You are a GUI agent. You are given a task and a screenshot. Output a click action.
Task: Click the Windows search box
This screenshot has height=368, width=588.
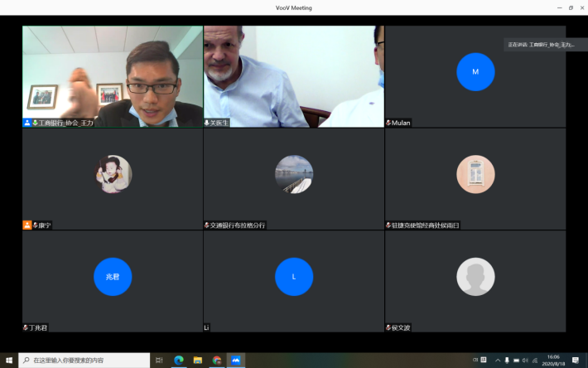click(83, 361)
